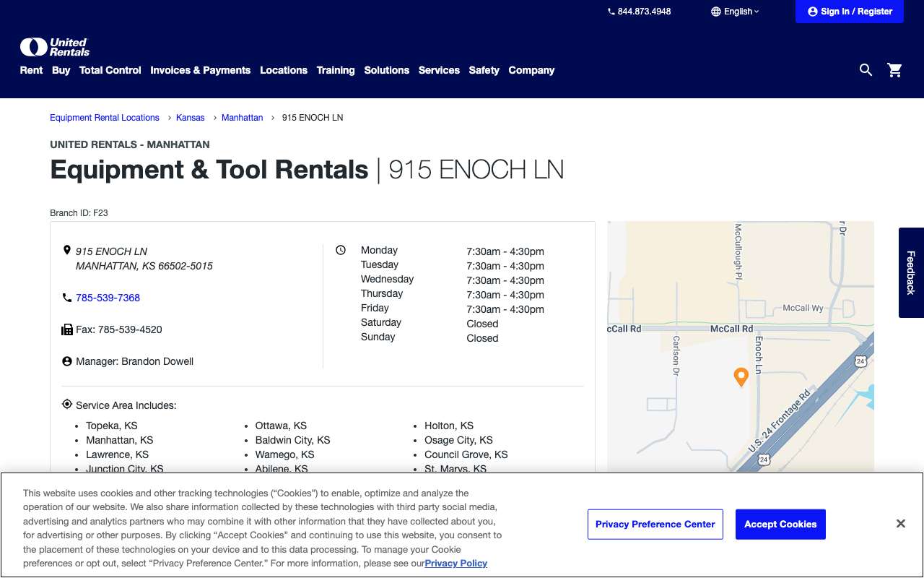The height and width of the screenshot is (578, 924).
Task: Click Sign In / Register button
Action: click(850, 12)
